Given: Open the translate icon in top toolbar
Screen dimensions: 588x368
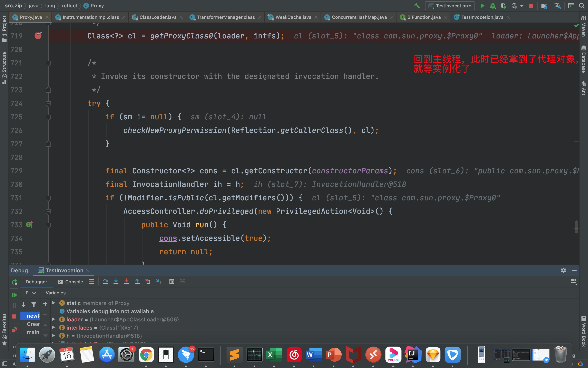Looking at the screenshot, I should coord(557,6).
